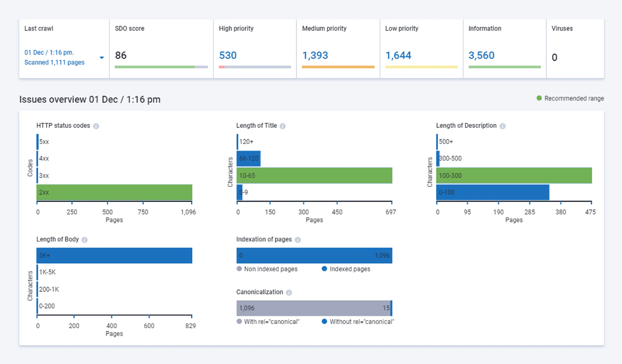Click the High priority progress bar
The width and height of the screenshot is (622, 364).
[x=255, y=67]
